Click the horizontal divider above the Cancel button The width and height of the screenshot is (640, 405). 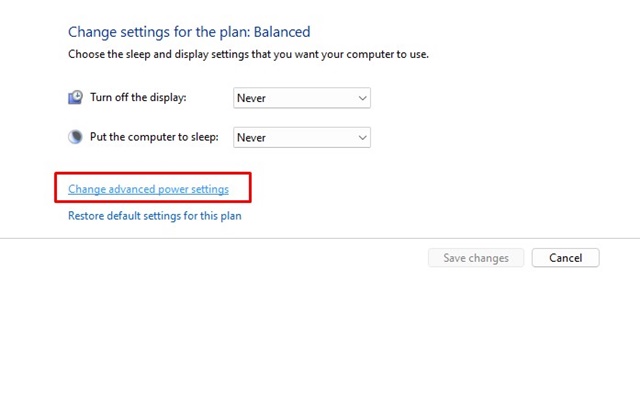pyautogui.click(x=320, y=238)
